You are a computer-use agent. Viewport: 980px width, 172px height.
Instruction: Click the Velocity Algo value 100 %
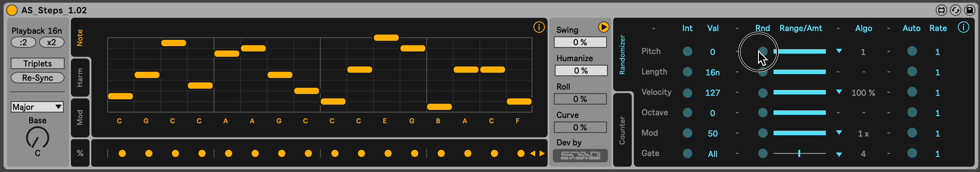pos(863,93)
